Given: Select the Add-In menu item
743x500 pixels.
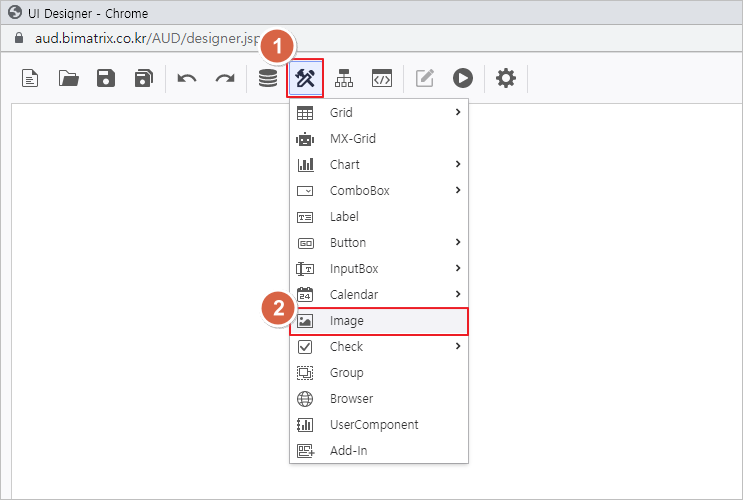Looking at the screenshot, I should (348, 451).
